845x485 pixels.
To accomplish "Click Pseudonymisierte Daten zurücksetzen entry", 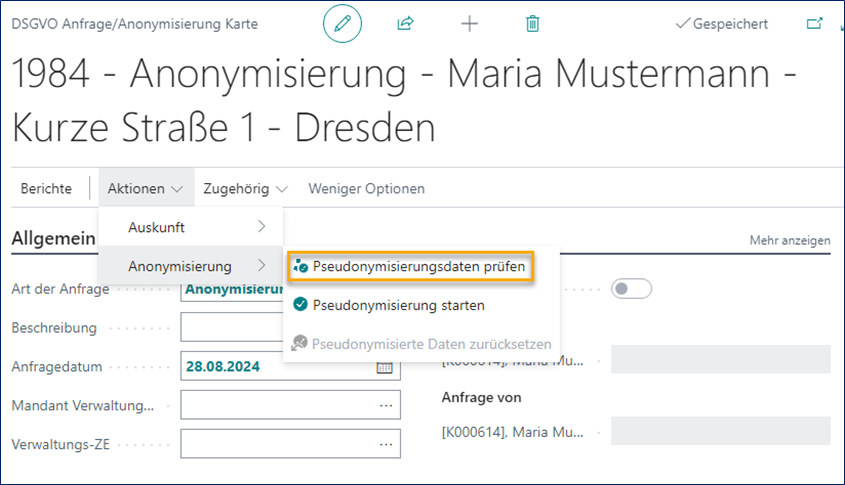I will [421, 344].
